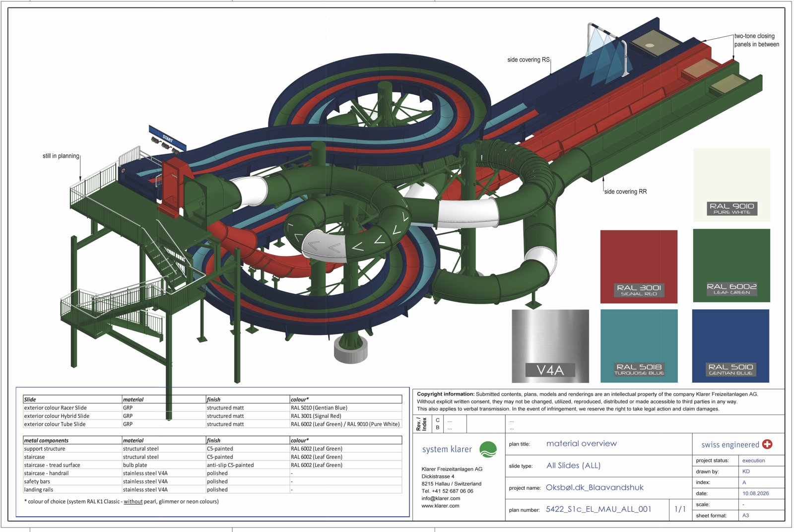
Task: Click the 'exterior colour Tube Slide' row
Action: point(212,424)
